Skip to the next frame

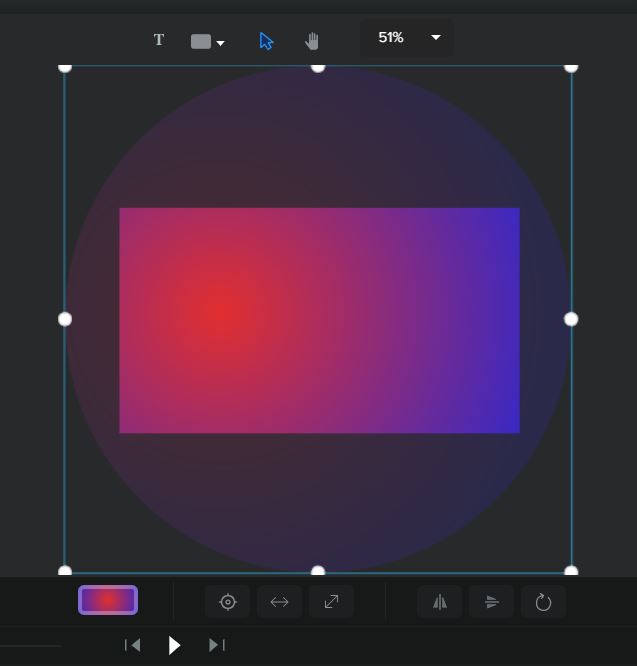coord(217,645)
